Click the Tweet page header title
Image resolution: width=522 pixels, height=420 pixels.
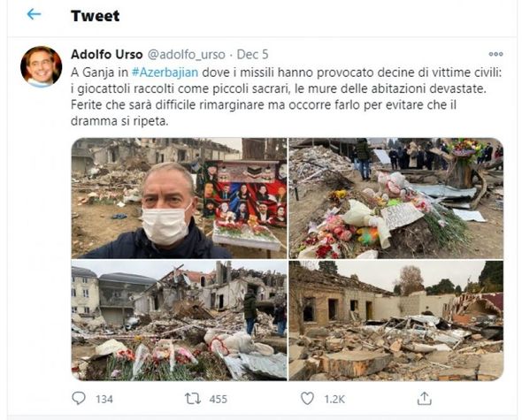click(96, 16)
